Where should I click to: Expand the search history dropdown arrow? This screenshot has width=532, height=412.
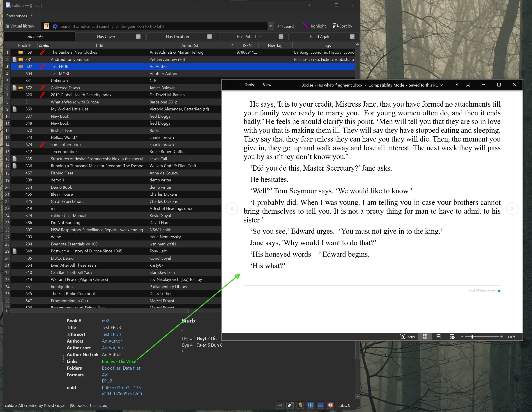[x=271, y=26]
